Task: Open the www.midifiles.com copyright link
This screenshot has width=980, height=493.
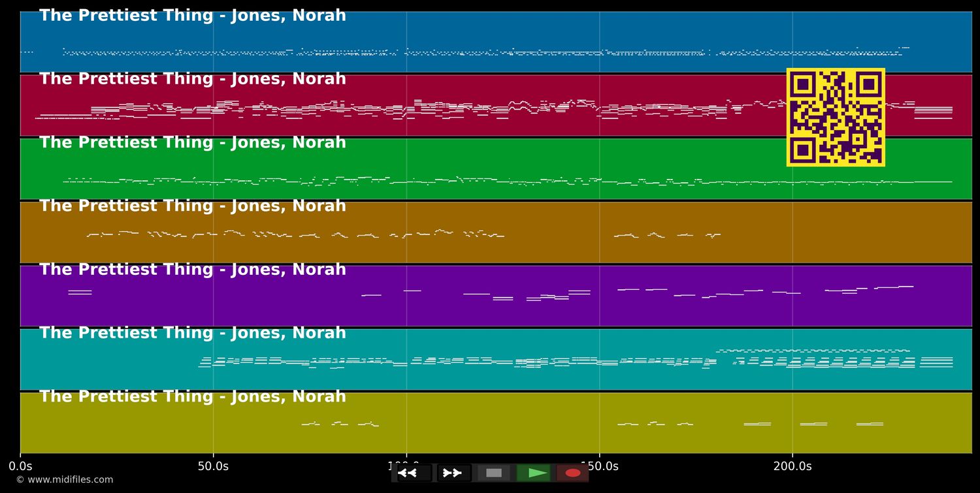Action: (64, 480)
